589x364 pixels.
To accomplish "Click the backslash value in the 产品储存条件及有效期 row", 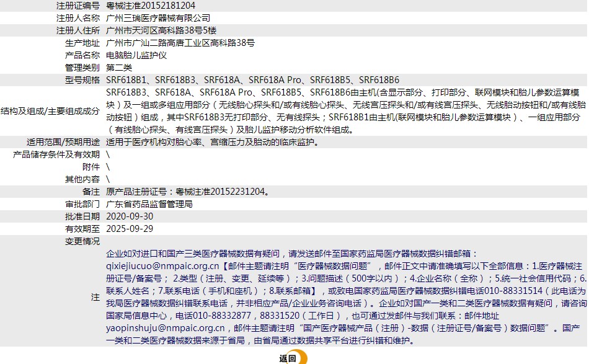I will (108, 154).
